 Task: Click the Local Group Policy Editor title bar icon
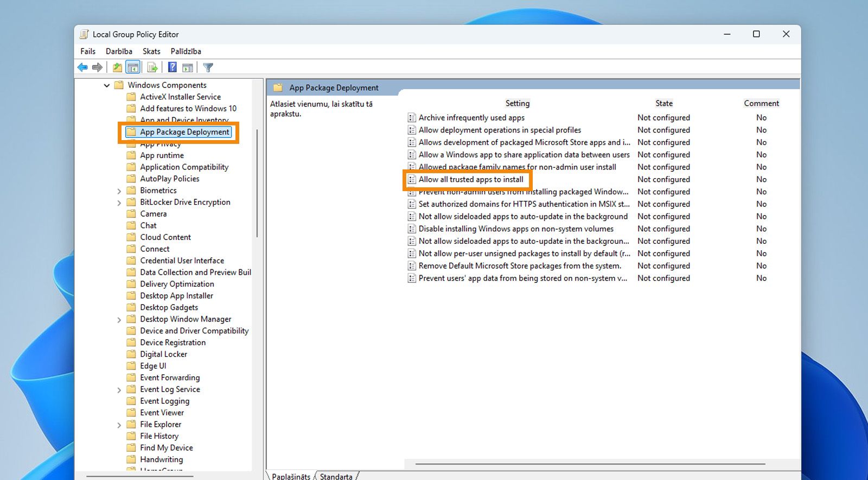pyautogui.click(x=84, y=34)
